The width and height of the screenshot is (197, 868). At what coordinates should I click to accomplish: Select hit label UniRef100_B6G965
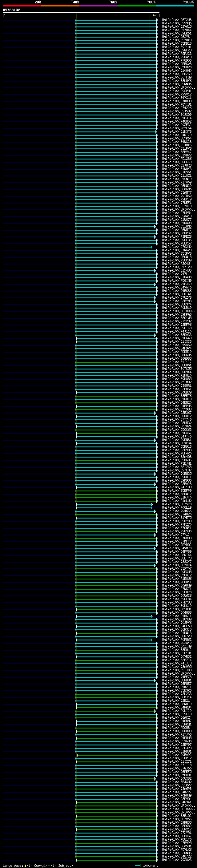(176, 358)
